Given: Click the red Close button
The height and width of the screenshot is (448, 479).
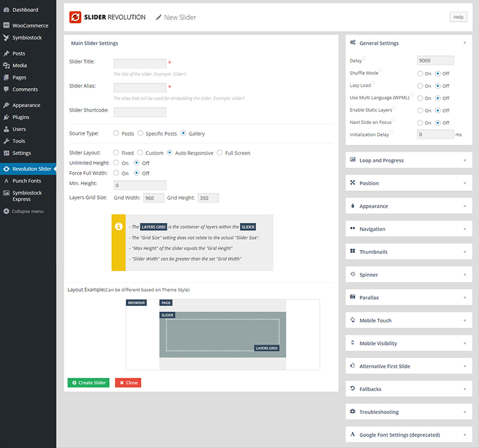Looking at the screenshot, I should tap(128, 383).
